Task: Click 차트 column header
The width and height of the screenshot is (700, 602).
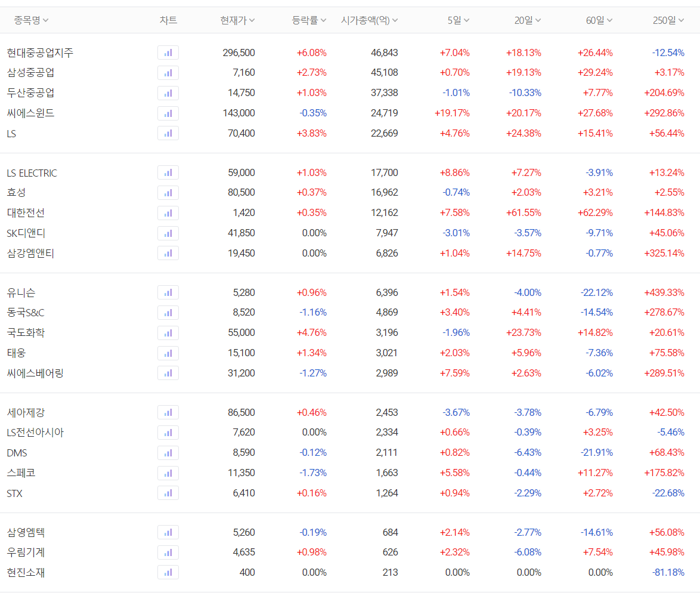Action: 168,20
